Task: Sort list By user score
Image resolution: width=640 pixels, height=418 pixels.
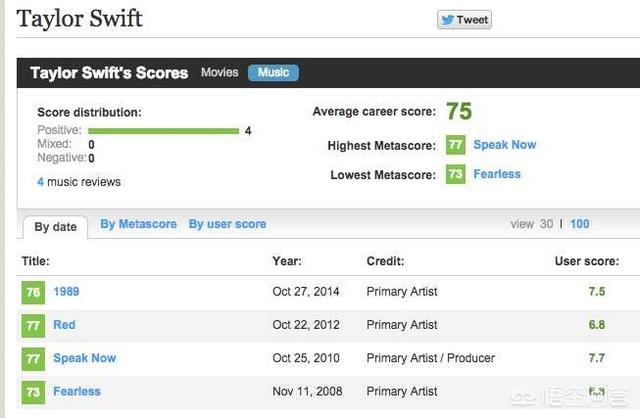Action: pyautogui.click(x=227, y=224)
